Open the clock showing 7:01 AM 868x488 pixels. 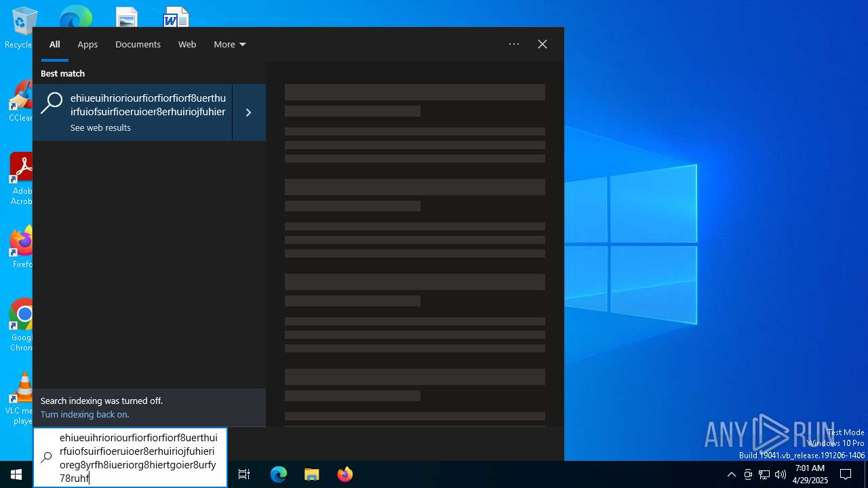(810, 474)
